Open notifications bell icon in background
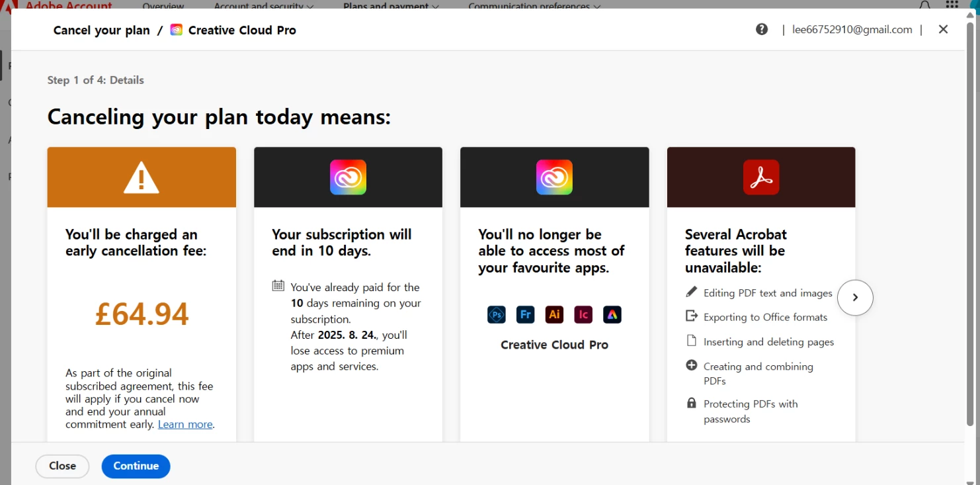 tap(925, 5)
